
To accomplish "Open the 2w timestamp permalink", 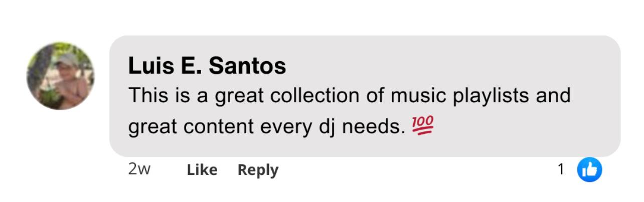I will pos(140,169).
